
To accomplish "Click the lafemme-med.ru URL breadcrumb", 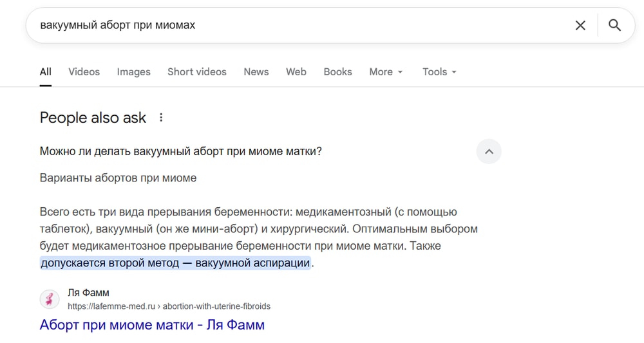I will (x=169, y=306).
